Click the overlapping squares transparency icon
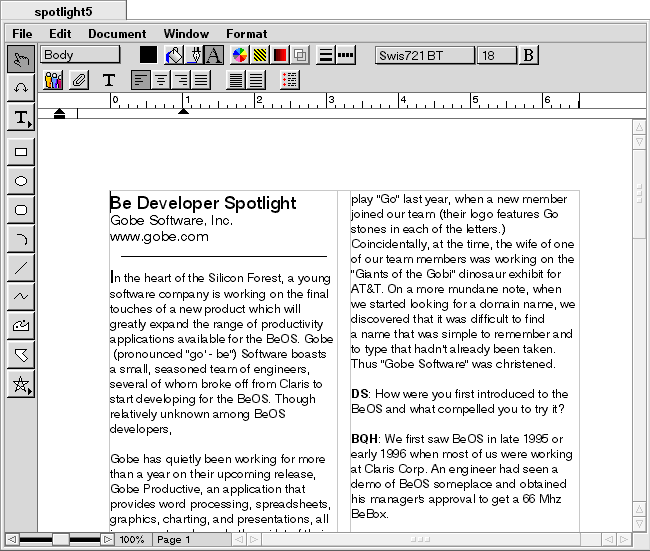The image size is (650, 551). [x=300, y=55]
